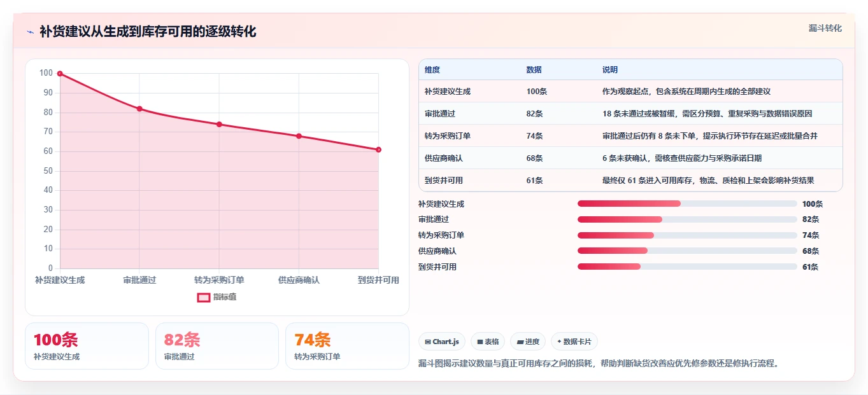Viewport: 868px width, 395px height.
Task: Click the 100条 value beside the first progress bar
Action: (813, 204)
